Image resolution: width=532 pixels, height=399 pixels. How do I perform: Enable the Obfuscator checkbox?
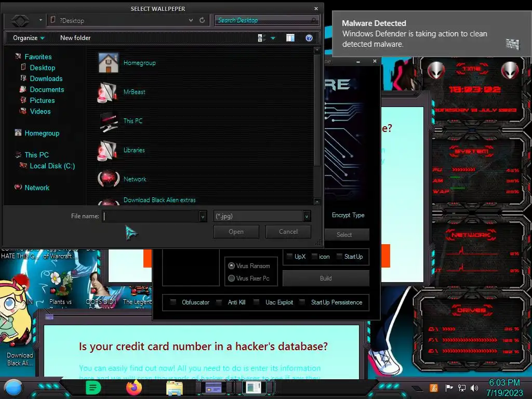point(173,302)
